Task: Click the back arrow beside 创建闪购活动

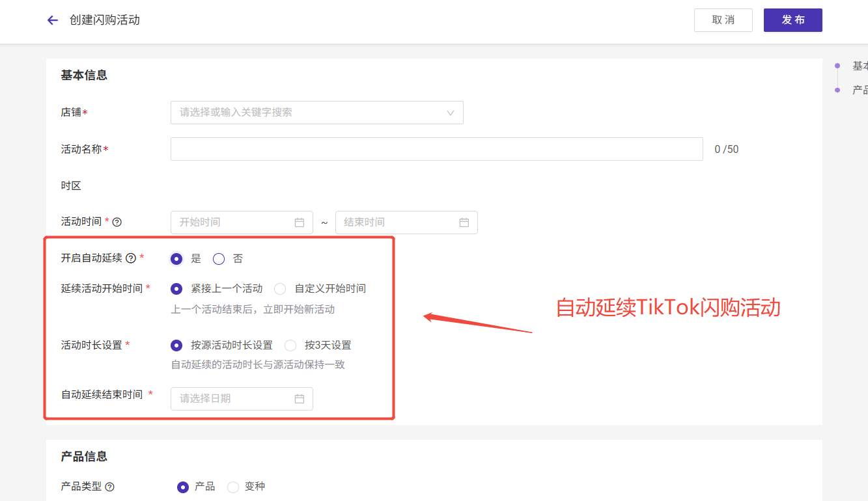Action: pyautogui.click(x=53, y=20)
